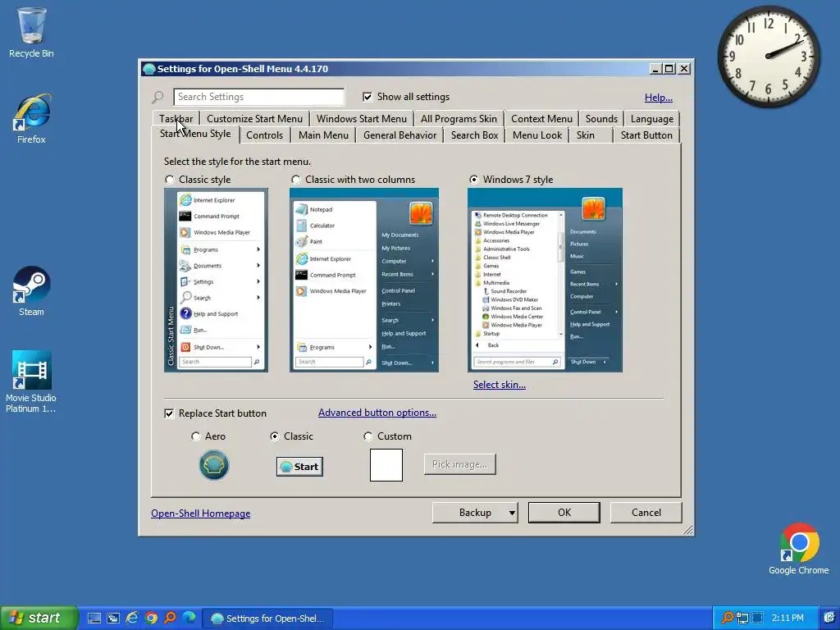Click the Pick image... button
This screenshot has height=630, width=840.
(459, 464)
